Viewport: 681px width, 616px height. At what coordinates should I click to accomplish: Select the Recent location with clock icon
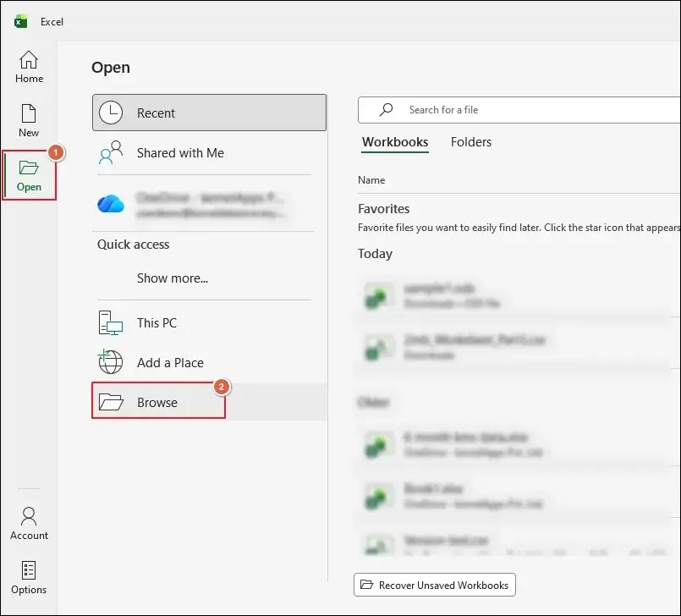click(209, 113)
